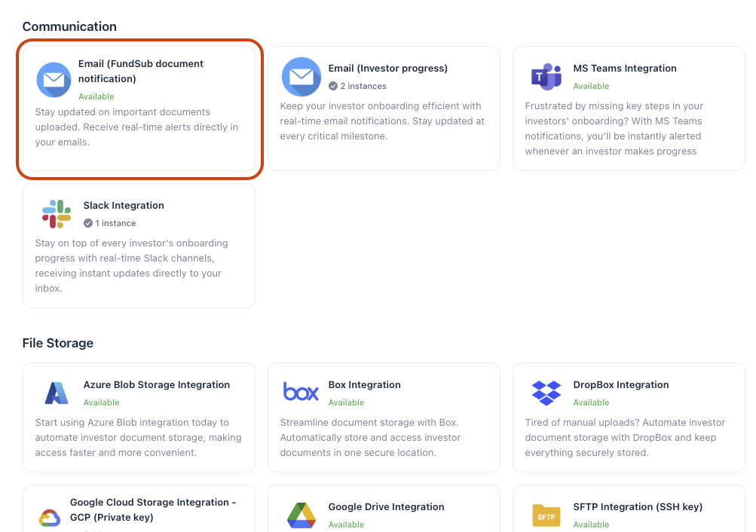This screenshot has width=756, height=532.
Task: Open Box Integration title
Action: point(365,384)
